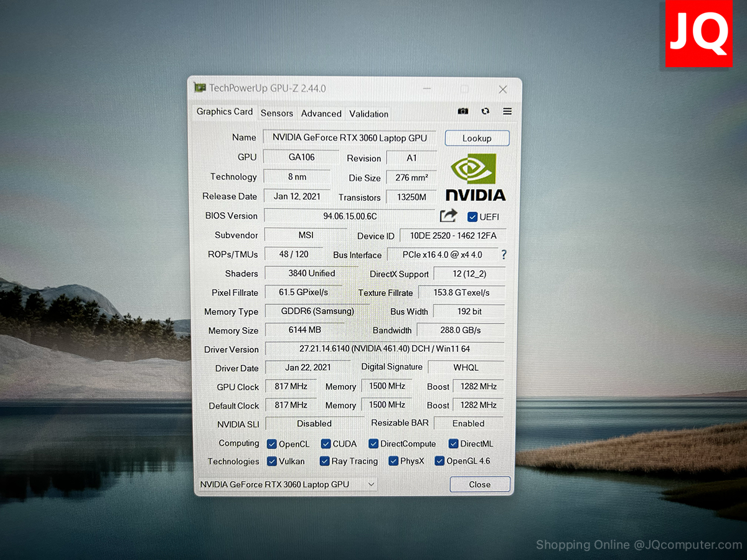Switch to the Graphics Card tab

(x=225, y=112)
